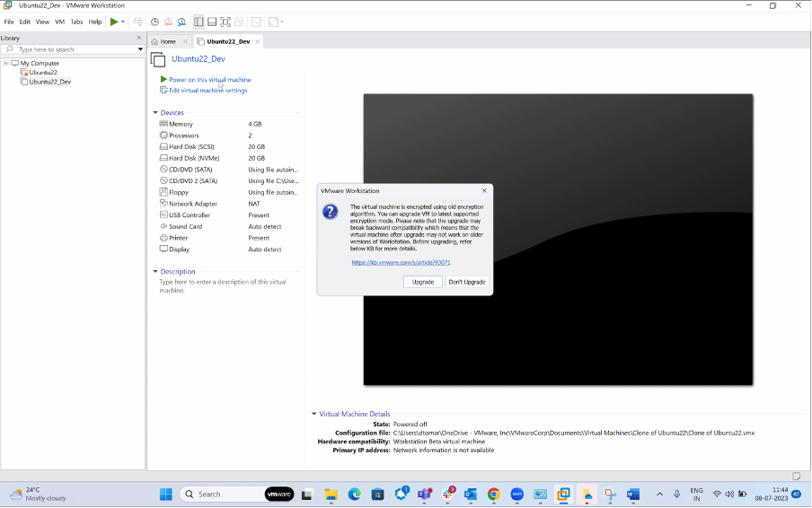Select the CD/DVD 2 (SATA) device
812x508 pixels.
coord(229,181)
